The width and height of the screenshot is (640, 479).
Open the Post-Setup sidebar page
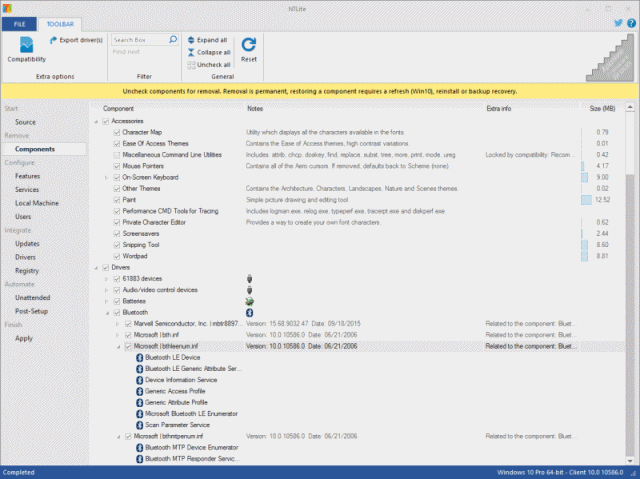coord(31,311)
